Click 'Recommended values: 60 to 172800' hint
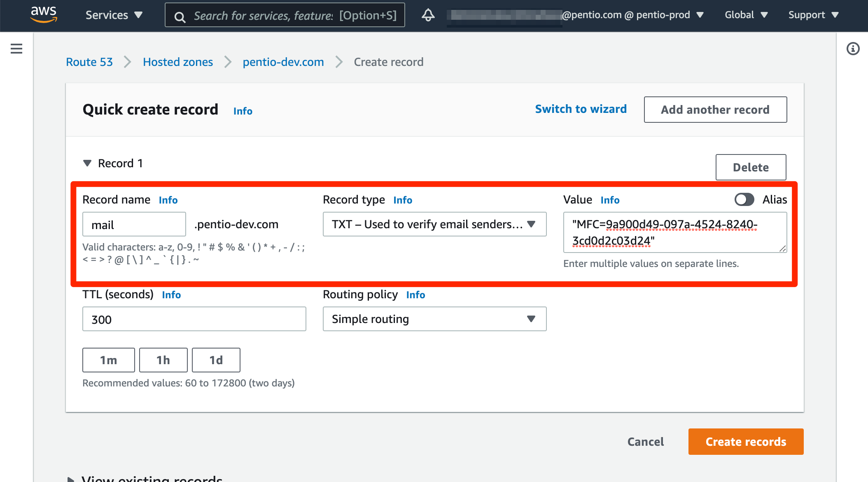This screenshot has width=868, height=482. 189,383
